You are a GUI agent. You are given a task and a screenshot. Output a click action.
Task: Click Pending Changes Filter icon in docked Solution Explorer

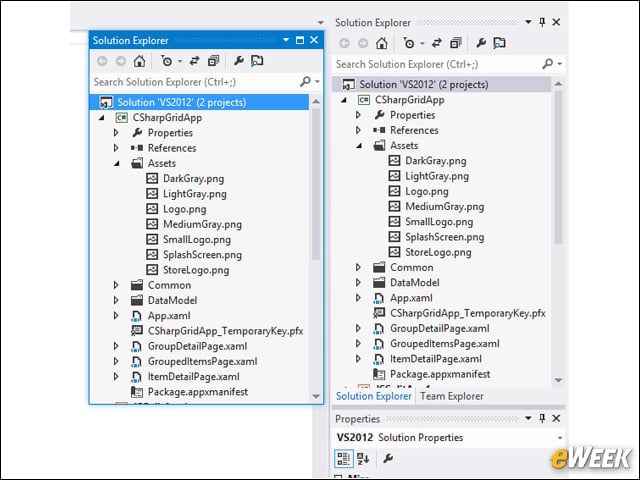click(x=409, y=43)
